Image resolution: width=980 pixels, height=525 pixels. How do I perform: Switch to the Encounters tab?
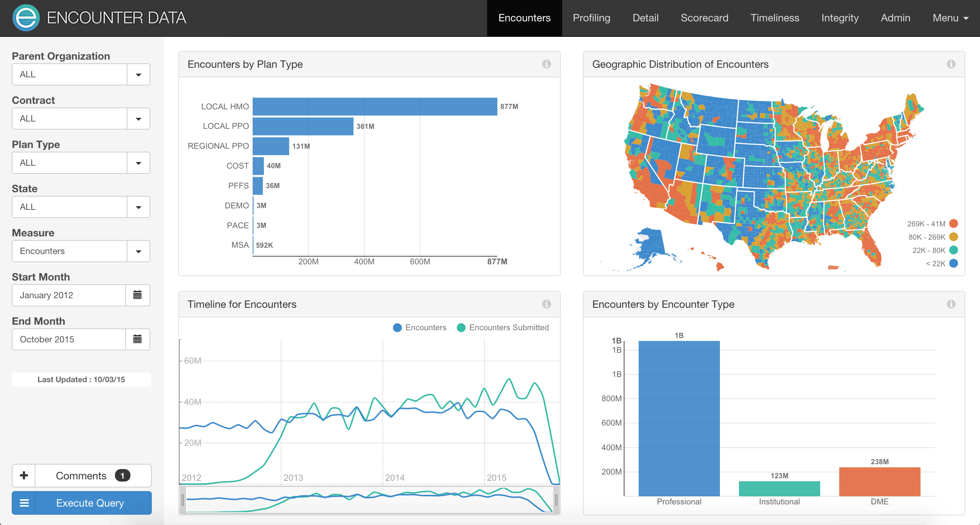coord(524,18)
